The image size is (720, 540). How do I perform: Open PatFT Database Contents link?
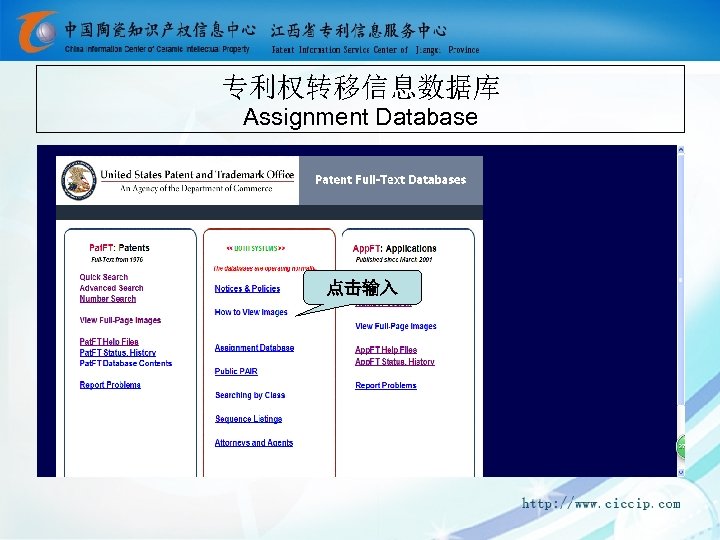click(x=126, y=363)
